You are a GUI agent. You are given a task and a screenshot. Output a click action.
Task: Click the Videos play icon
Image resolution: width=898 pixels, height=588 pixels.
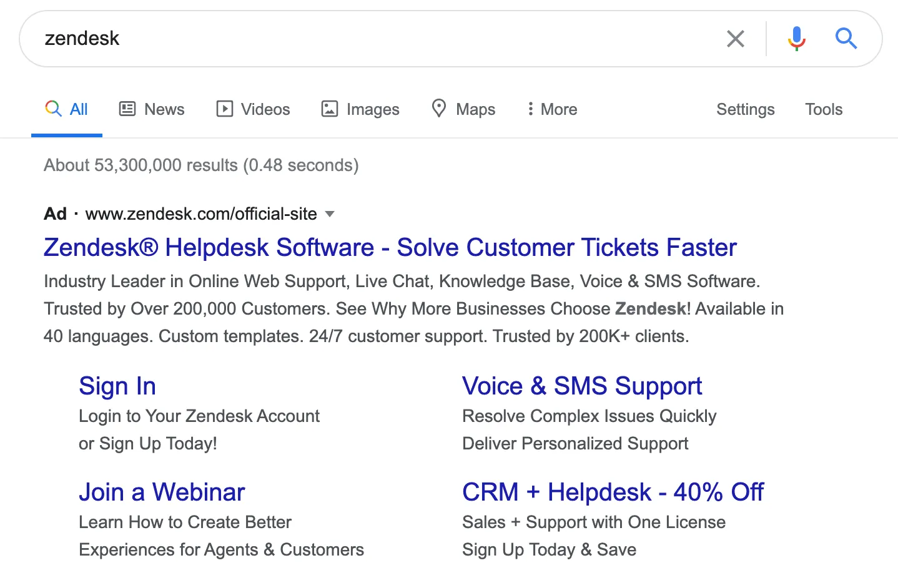[x=224, y=109]
